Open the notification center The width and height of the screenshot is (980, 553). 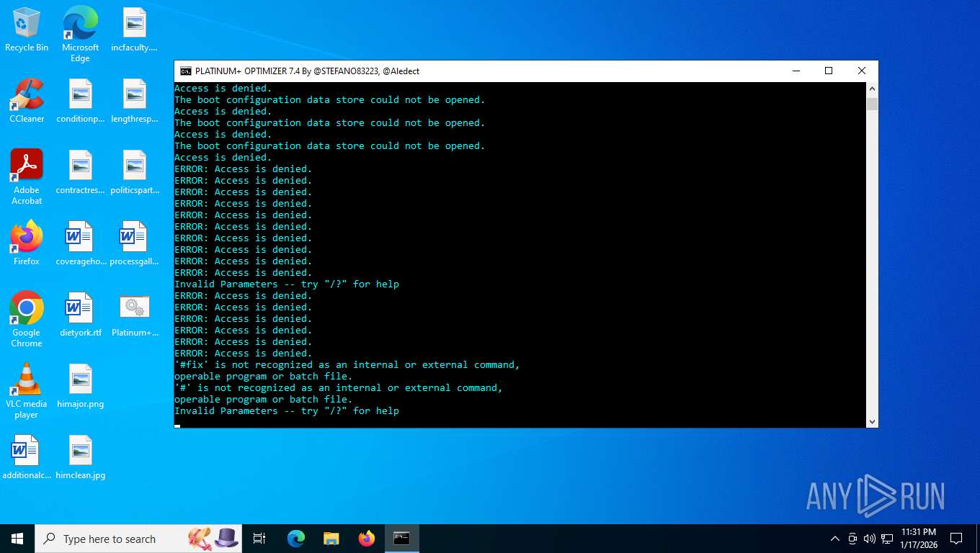956,539
